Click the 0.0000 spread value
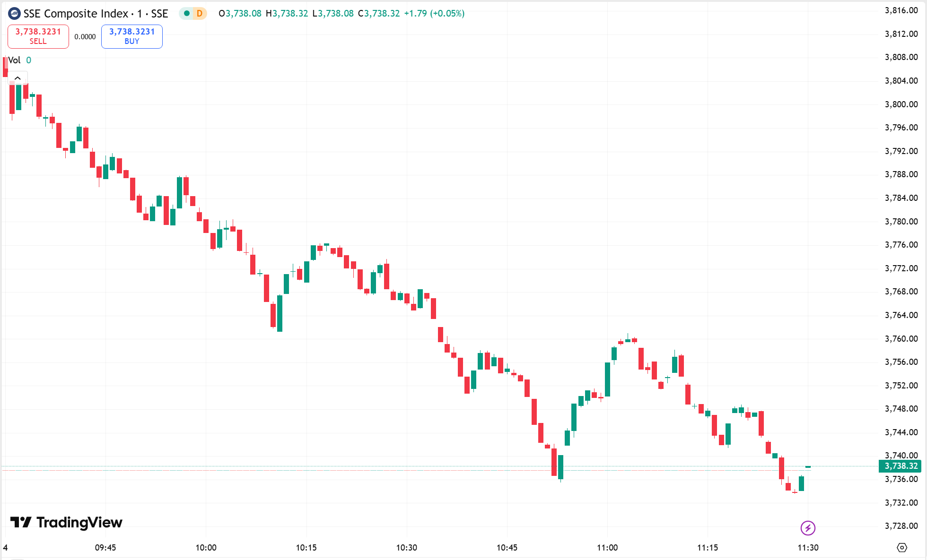This screenshot has width=927, height=560. 85,37
